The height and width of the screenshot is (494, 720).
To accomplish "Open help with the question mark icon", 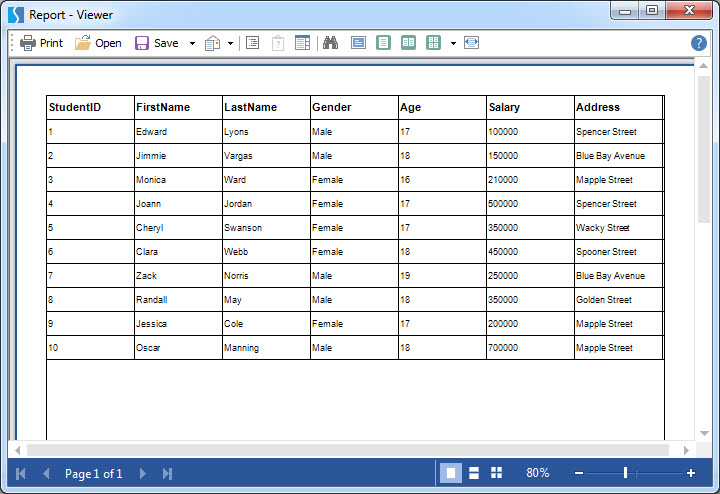I will click(698, 43).
